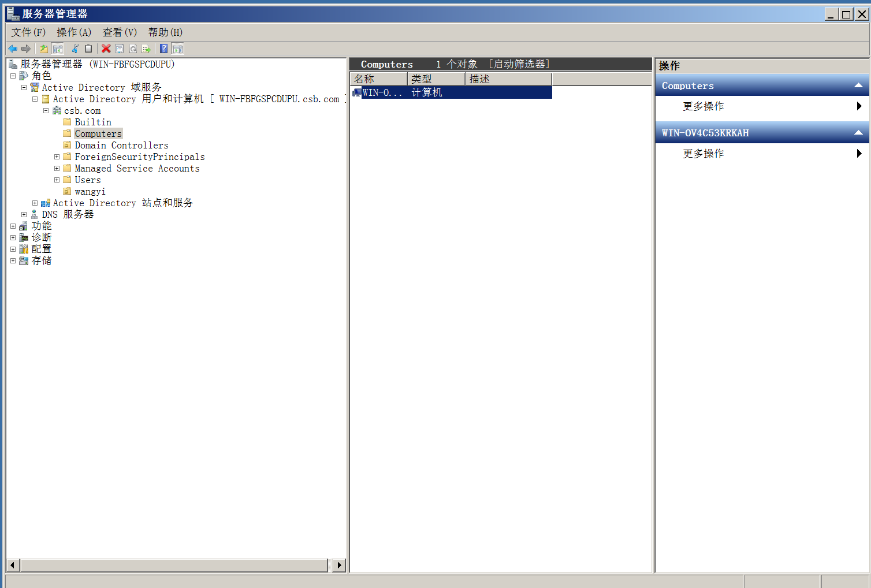The image size is (871, 588).
Task: Expand the Users folder tree node
Action: (57, 180)
